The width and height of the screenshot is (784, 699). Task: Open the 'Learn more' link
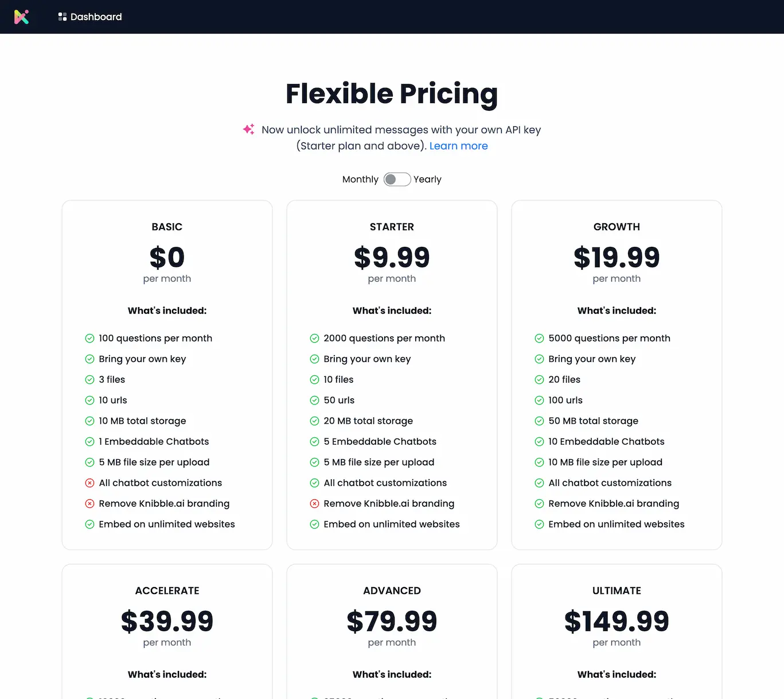tap(458, 146)
